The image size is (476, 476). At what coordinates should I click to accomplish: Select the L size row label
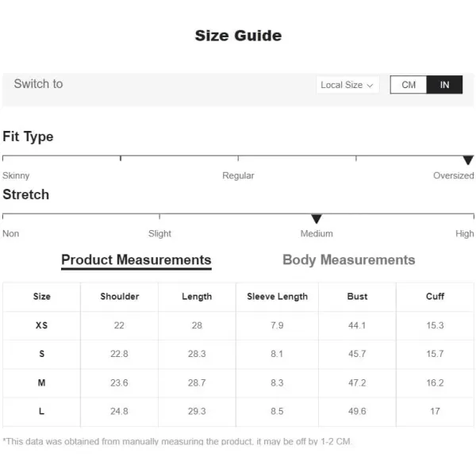(x=41, y=411)
